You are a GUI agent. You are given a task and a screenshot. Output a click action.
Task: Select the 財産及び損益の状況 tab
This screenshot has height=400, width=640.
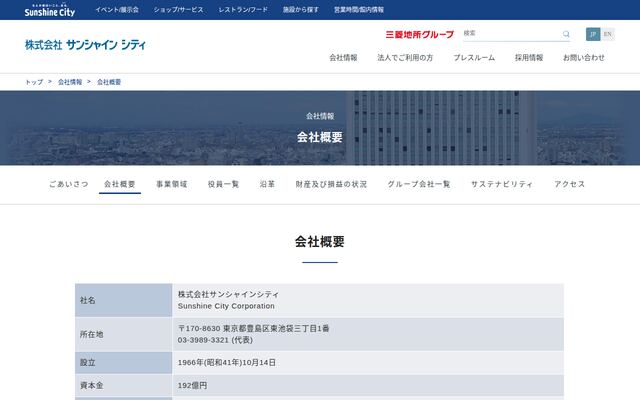[x=331, y=184]
